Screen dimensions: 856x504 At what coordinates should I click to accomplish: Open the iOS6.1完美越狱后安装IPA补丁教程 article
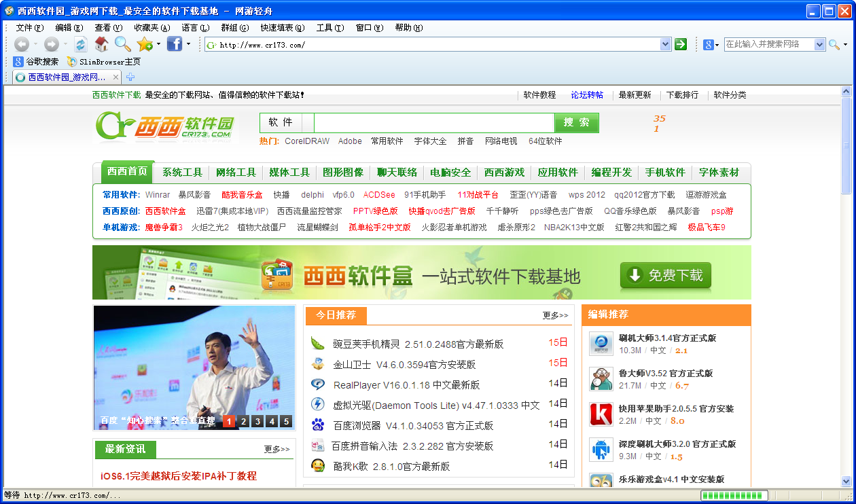[x=179, y=475]
